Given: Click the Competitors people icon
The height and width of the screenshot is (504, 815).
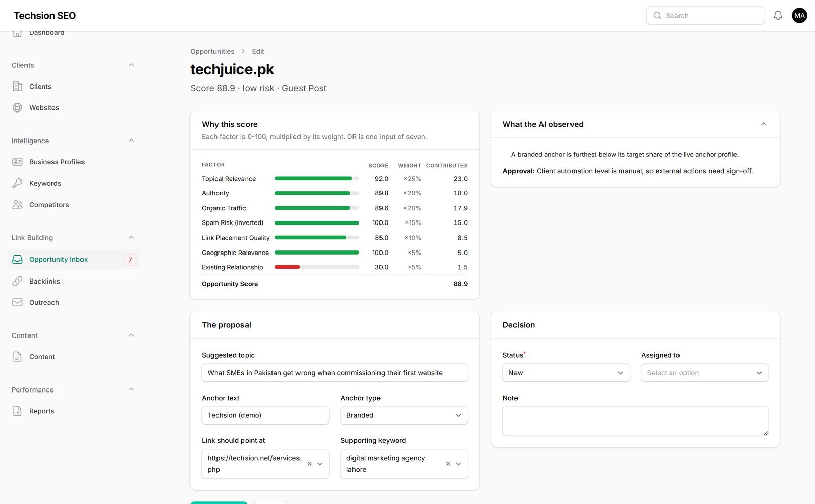Looking at the screenshot, I should pos(17,205).
